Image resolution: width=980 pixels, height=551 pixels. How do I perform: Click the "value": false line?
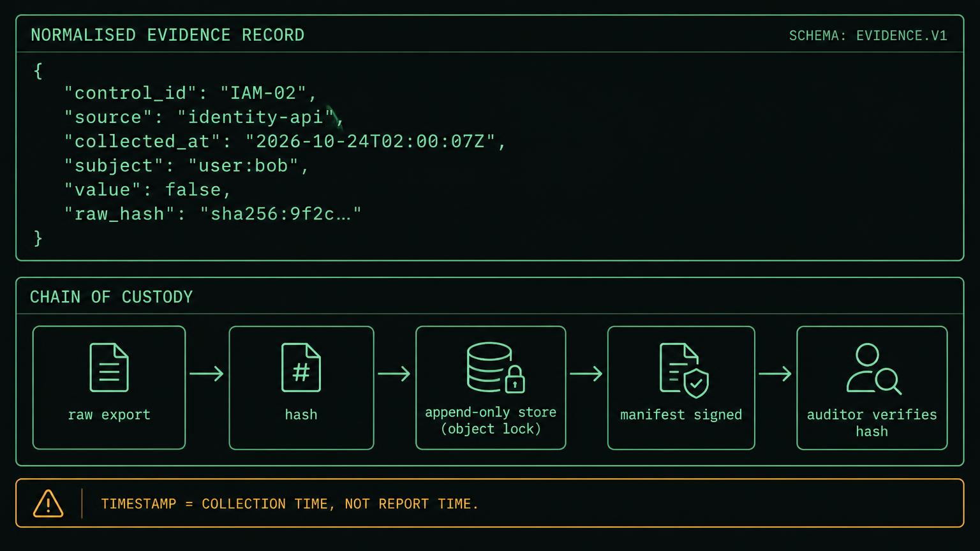pos(147,190)
